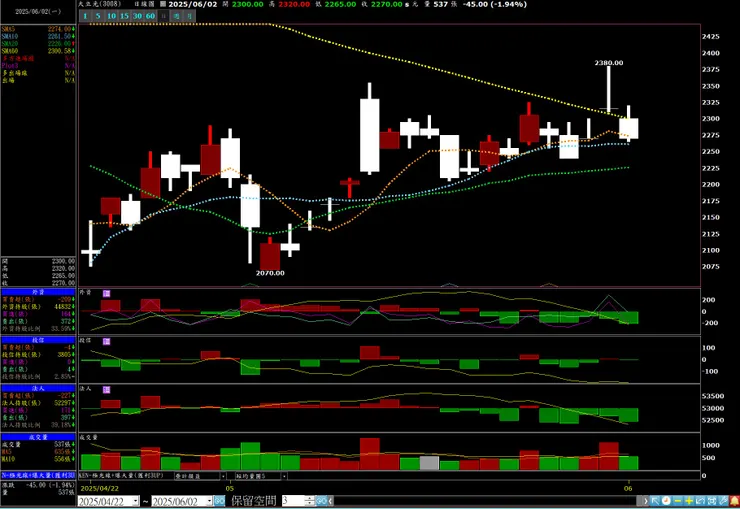Screen dimensions: 740x509
Task: Select the 30-minute timeframe button
Action: (137, 16)
